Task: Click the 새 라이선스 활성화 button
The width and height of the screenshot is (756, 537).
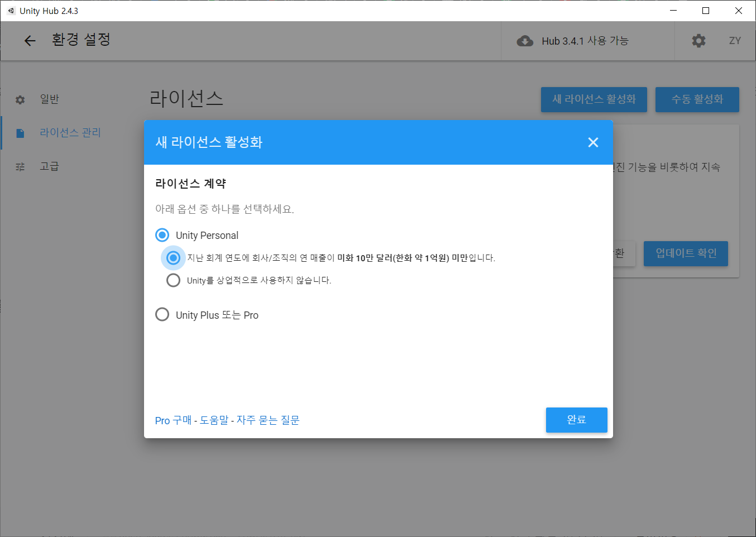Action: (594, 99)
